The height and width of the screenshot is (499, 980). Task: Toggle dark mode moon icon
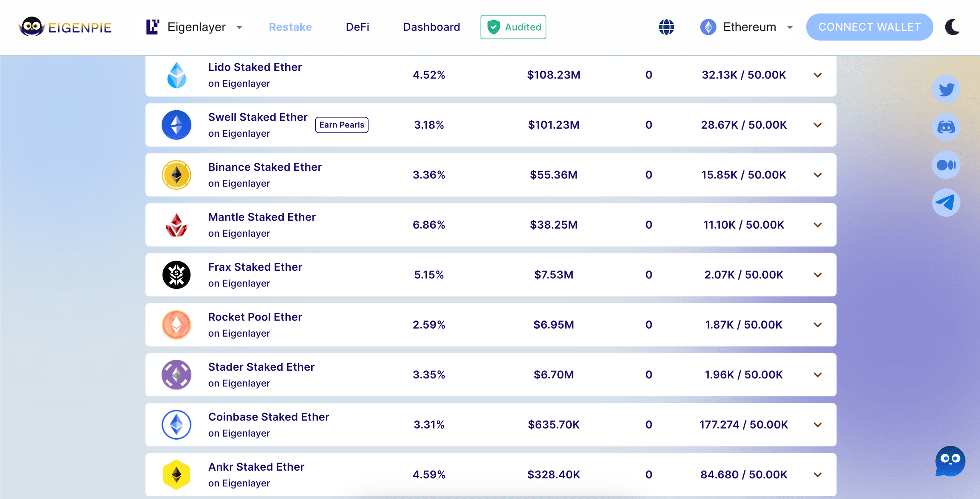952,27
